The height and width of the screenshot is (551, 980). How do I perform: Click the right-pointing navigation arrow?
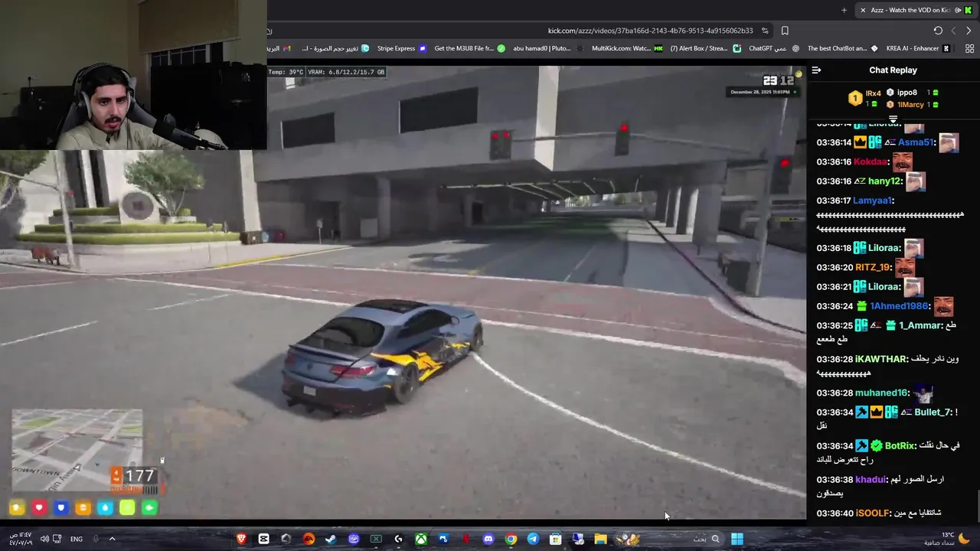tap(969, 31)
